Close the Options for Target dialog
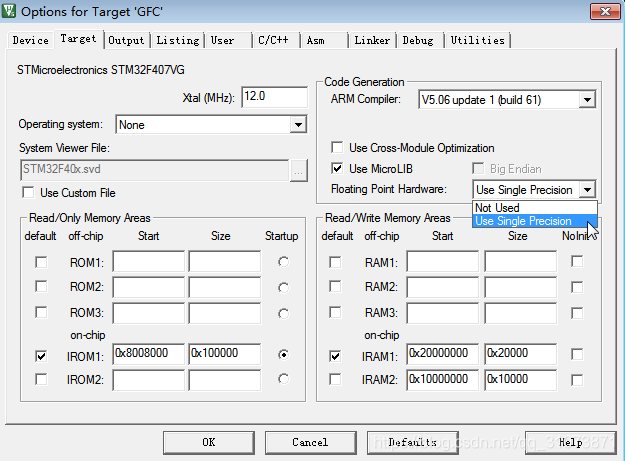Viewport: 625px width, 461px height. click(x=605, y=11)
